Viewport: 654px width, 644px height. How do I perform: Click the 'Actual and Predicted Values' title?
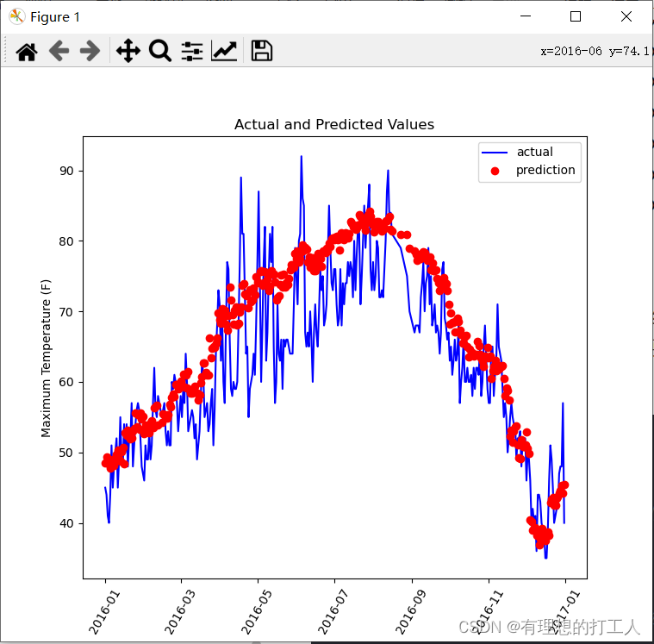(x=334, y=124)
